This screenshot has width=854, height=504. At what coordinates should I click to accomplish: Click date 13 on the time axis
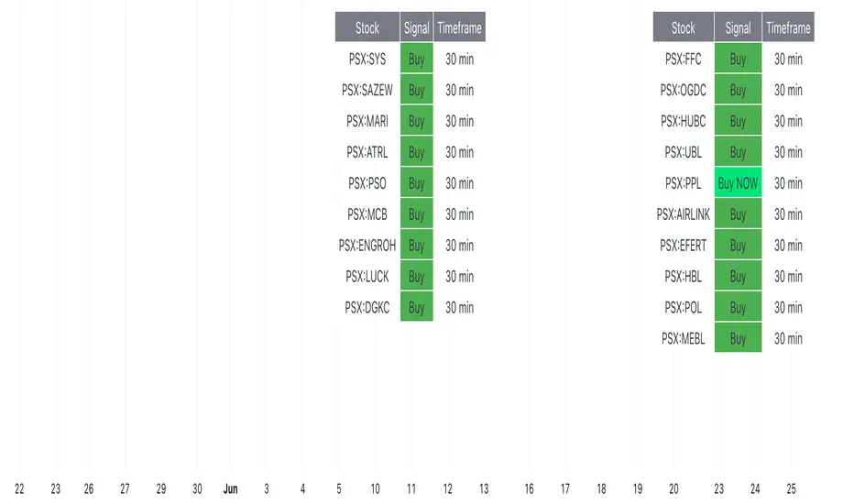(483, 489)
